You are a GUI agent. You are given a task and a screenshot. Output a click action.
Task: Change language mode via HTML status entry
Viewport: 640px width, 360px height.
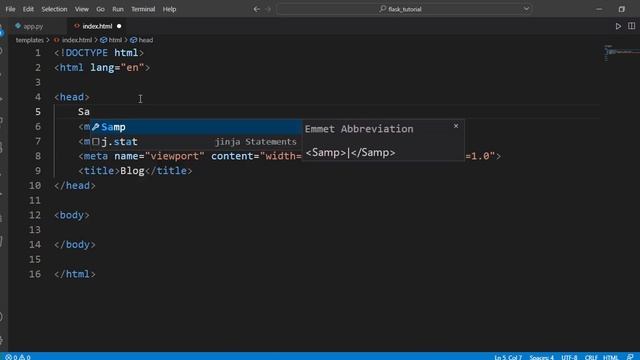pyautogui.click(x=611, y=357)
